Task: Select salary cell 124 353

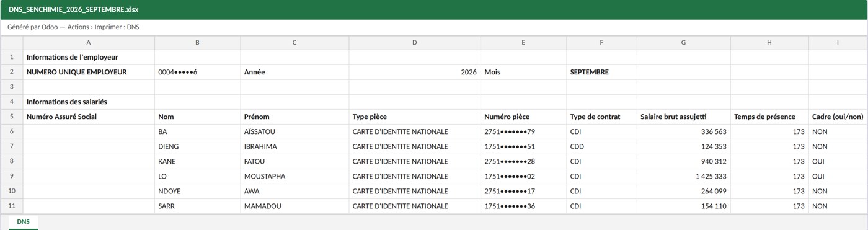Action: 683,146
